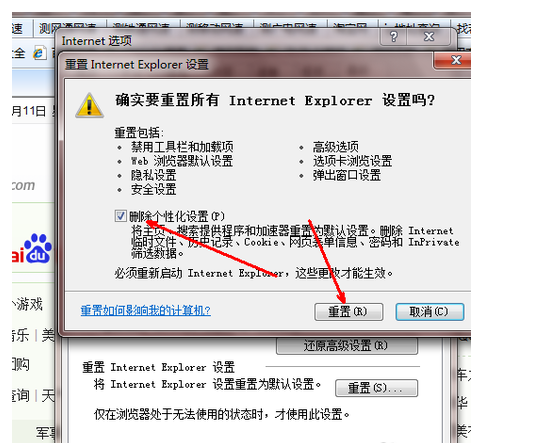Close the 重置 Internet Explorer 设置 dialog
This screenshot has height=443, width=551.
tap(456, 60)
